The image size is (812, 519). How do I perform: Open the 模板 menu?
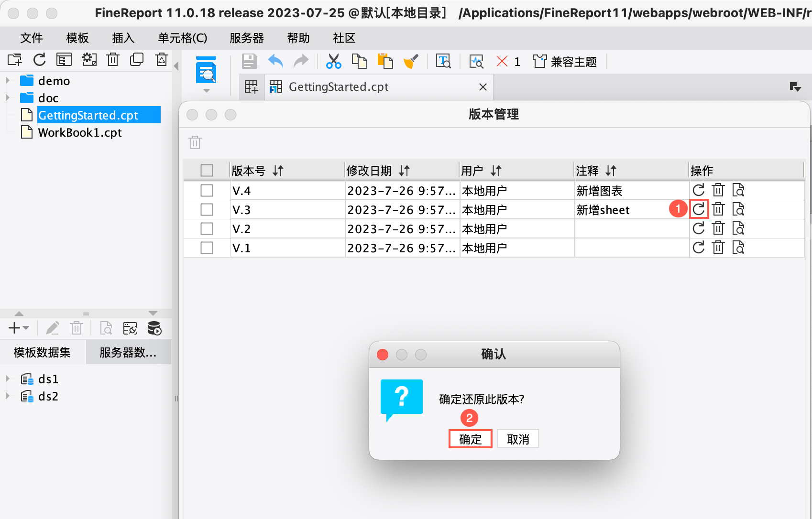point(77,38)
